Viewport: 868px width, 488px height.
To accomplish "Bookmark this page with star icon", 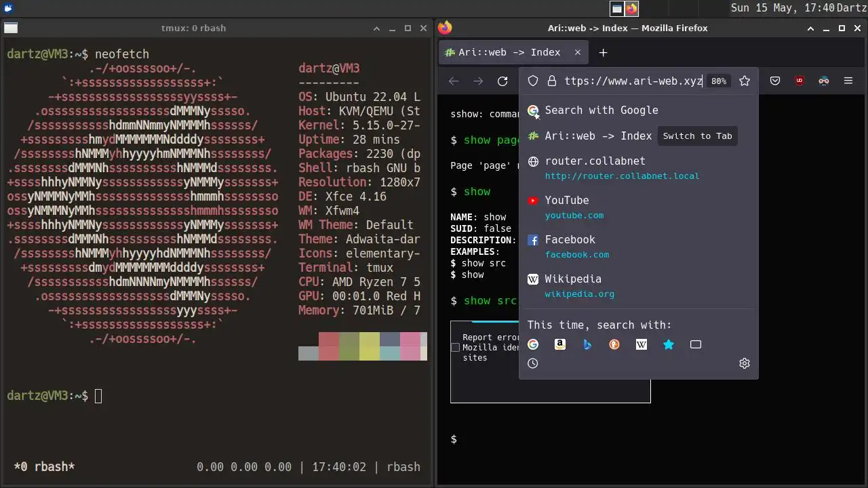I will click(745, 81).
